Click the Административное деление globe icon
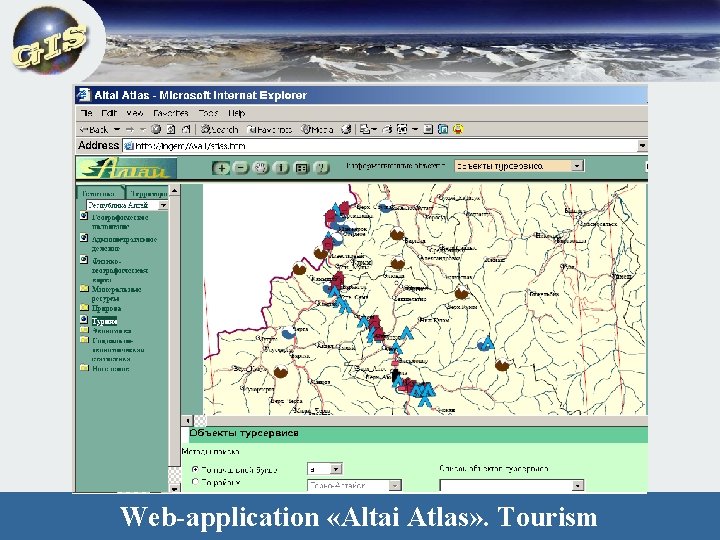720x540 pixels. click(84, 237)
